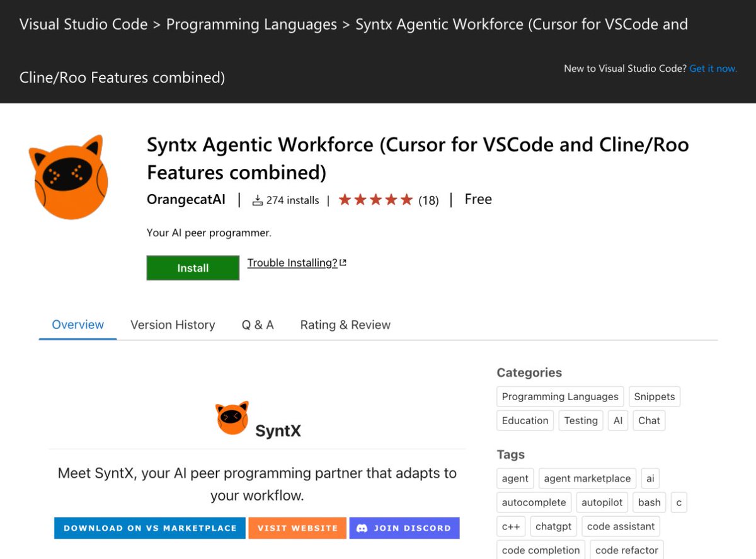Click the agent tag
The width and height of the screenshot is (756, 559).
(x=515, y=478)
